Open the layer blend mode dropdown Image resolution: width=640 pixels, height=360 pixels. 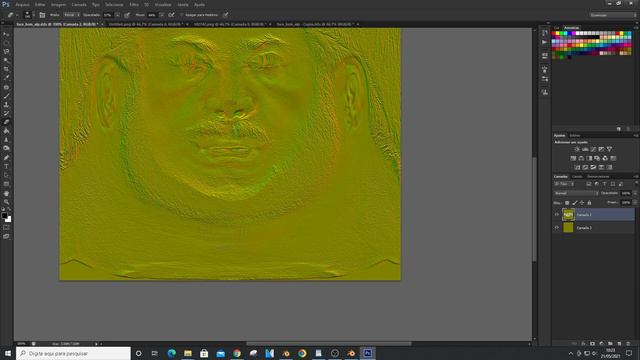(576, 193)
